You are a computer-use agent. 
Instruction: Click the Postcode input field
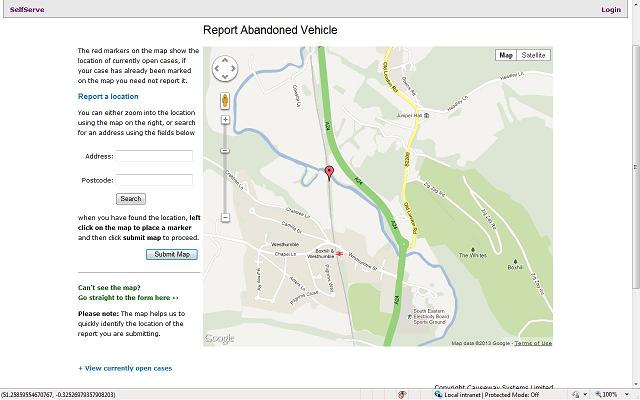coord(154,180)
